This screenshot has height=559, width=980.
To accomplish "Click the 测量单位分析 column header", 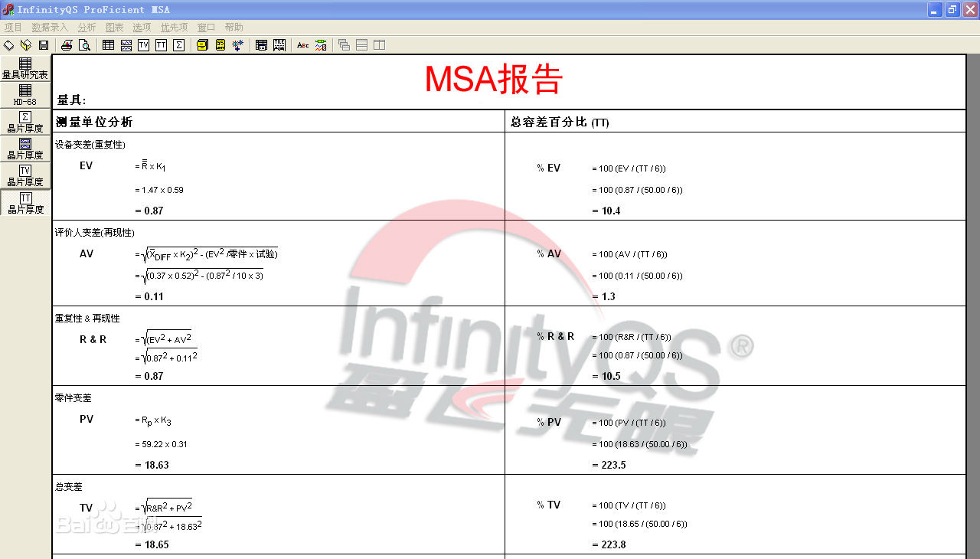I will pos(94,122).
